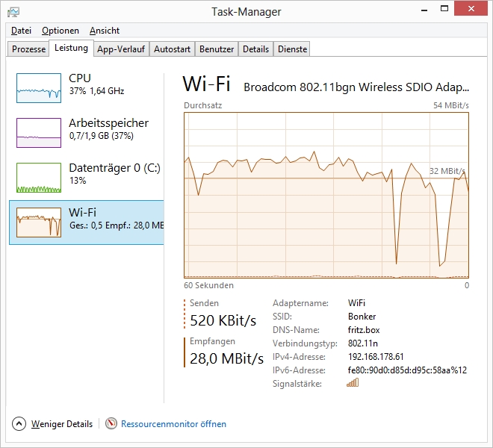493x448 pixels.
Task: Open the Optionen menu
Action: tap(60, 31)
